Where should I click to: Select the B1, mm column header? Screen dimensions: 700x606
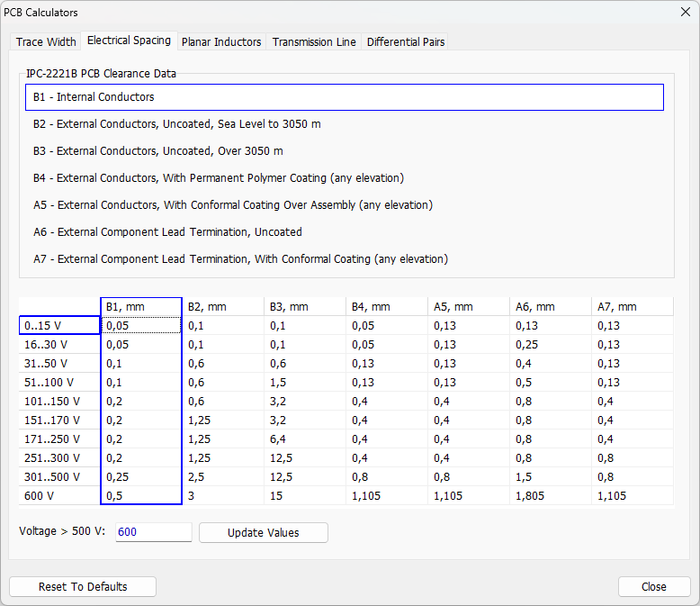click(x=141, y=306)
